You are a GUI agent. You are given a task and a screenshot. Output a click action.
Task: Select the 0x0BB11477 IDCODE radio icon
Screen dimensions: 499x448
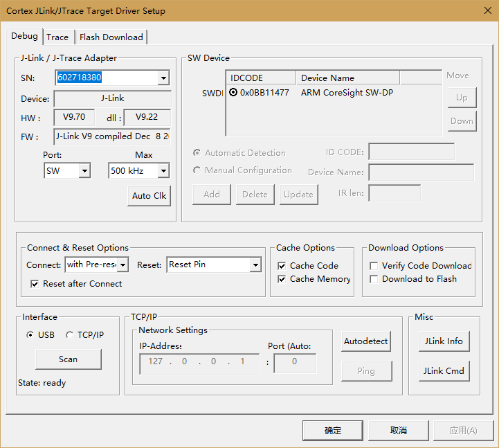click(x=233, y=92)
